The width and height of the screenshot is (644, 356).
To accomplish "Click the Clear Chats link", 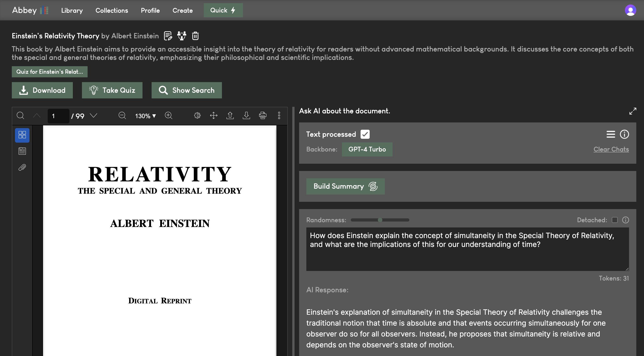I will pos(611,149).
